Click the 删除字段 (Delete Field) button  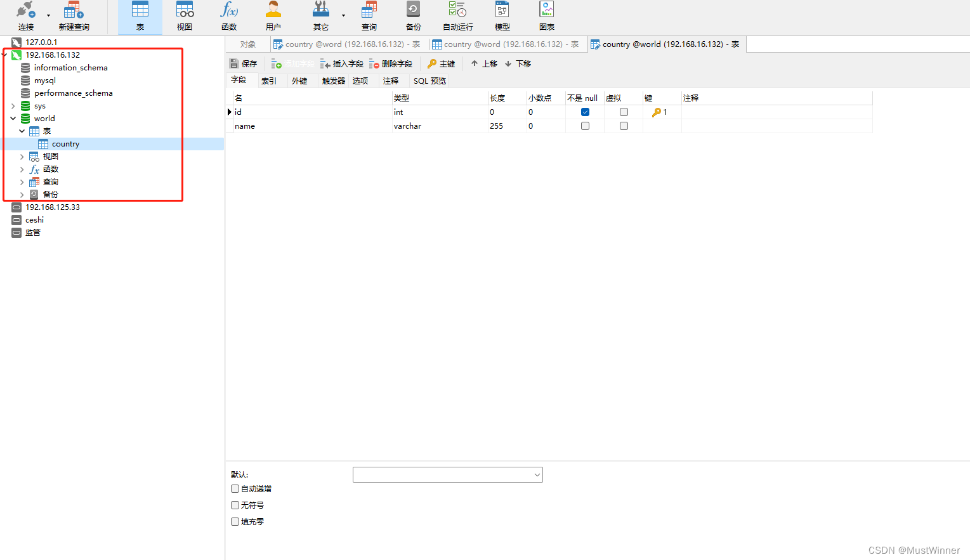tap(391, 63)
